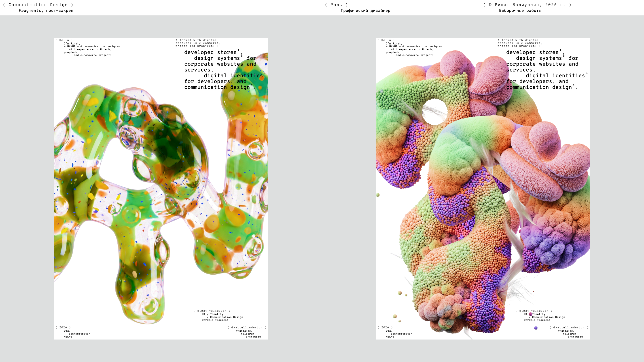Click "( @valiullindesign )" on the pastel beaded poster
This screenshot has width=644, height=362.
click(569, 327)
